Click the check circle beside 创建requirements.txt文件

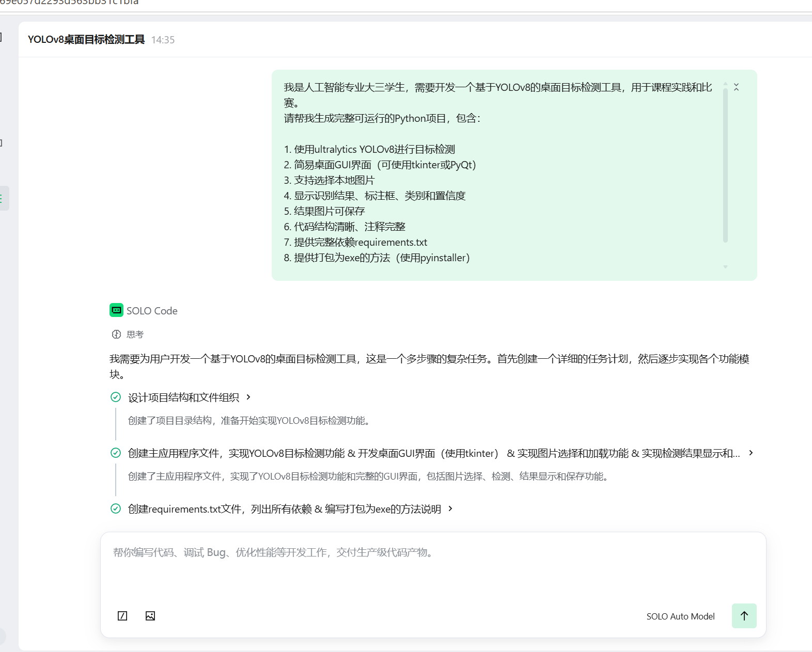coord(116,508)
